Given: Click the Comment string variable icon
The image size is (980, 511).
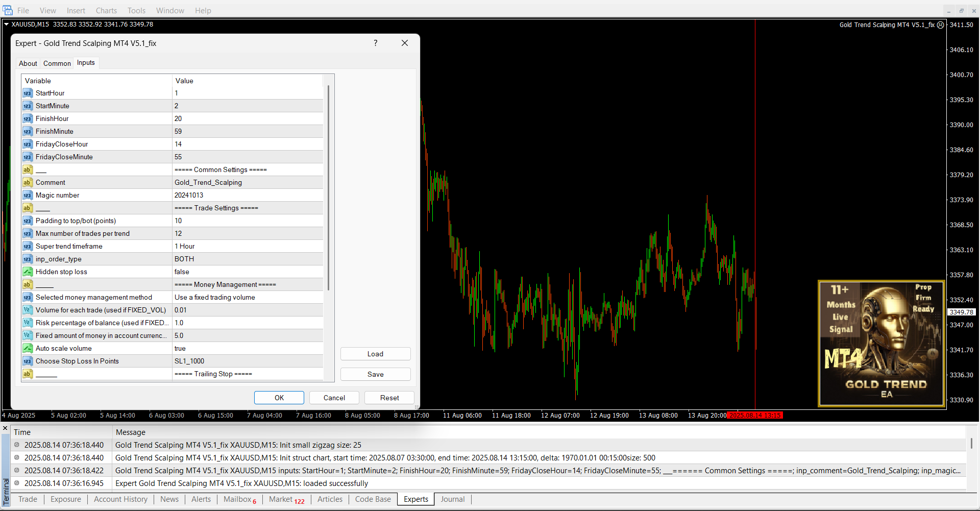Looking at the screenshot, I should coord(28,183).
